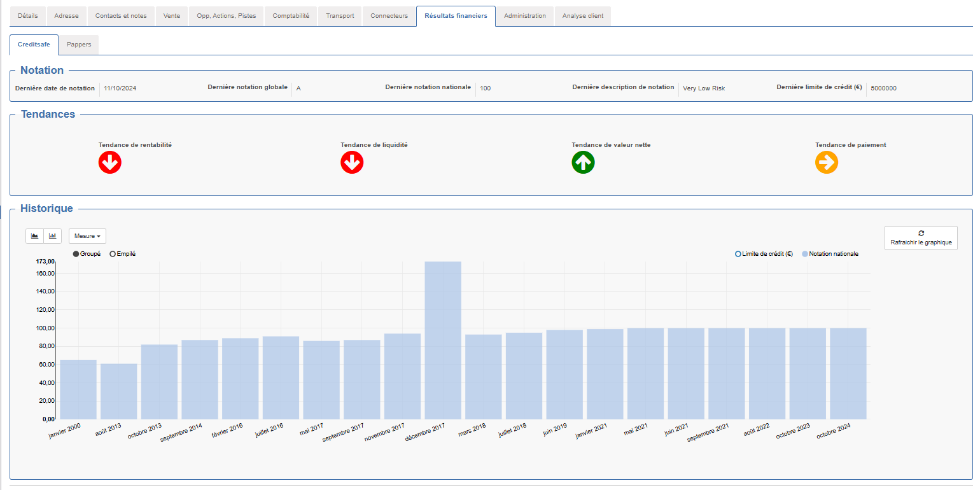Screen dimensions: 980x490
Task: Open the Vente tab
Action: point(172,16)
